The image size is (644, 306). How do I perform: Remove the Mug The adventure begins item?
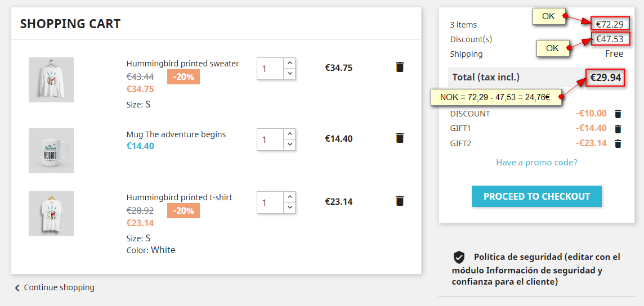click(400, 138)
